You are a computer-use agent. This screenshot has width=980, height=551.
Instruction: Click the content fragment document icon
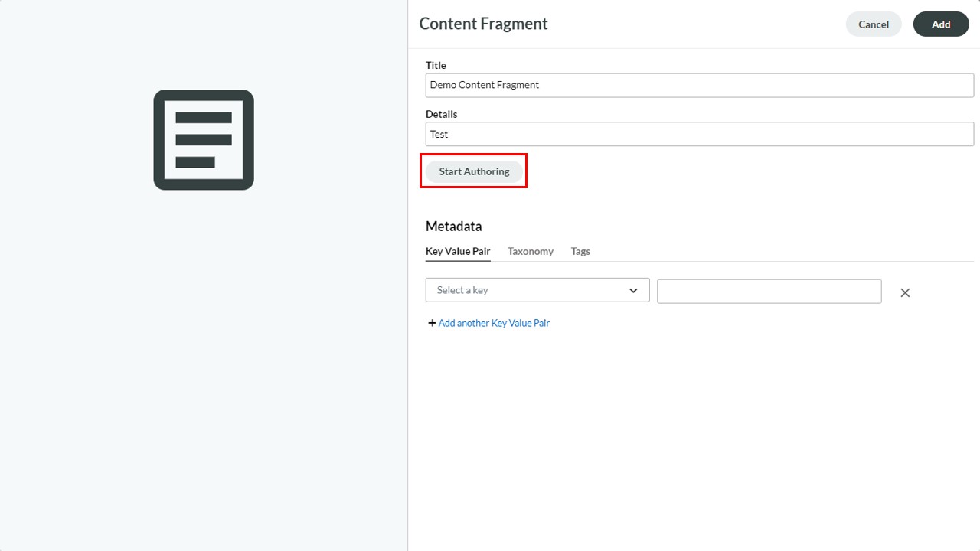point(204,140)
